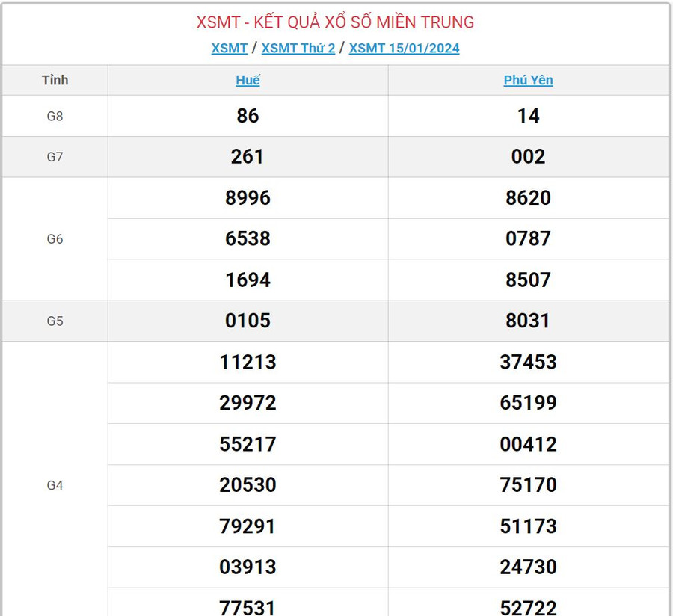Select Phú Yên G5 result 8031
The image size is (673, 616).
(528, 321)
